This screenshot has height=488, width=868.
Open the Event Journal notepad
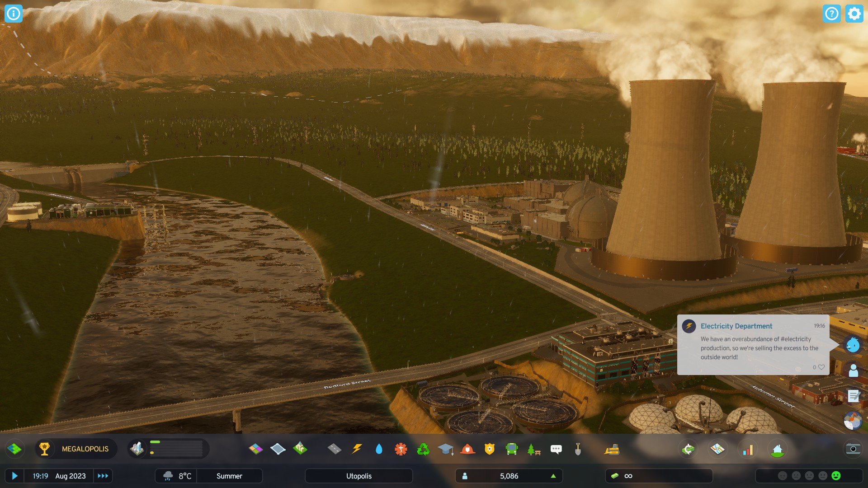pos(853,396)
